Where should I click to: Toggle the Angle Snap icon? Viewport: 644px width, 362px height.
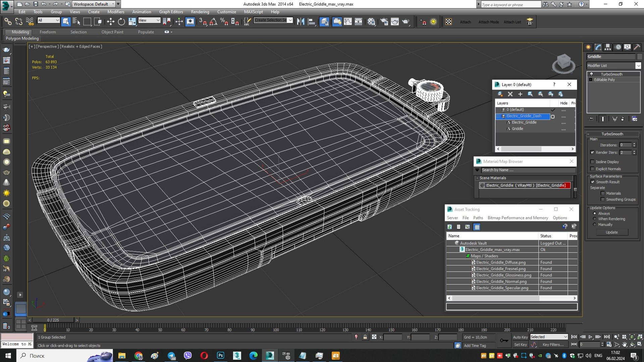pos(213,22)
